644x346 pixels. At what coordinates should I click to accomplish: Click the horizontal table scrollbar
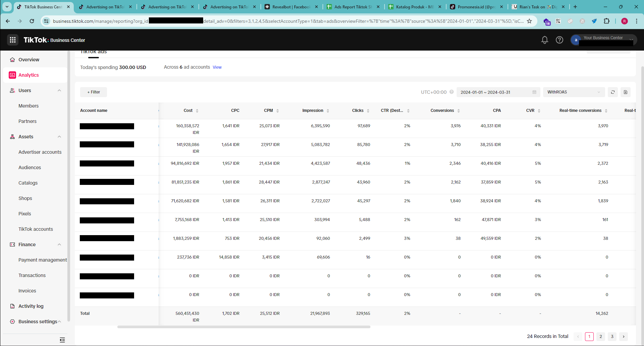(244, 327)
